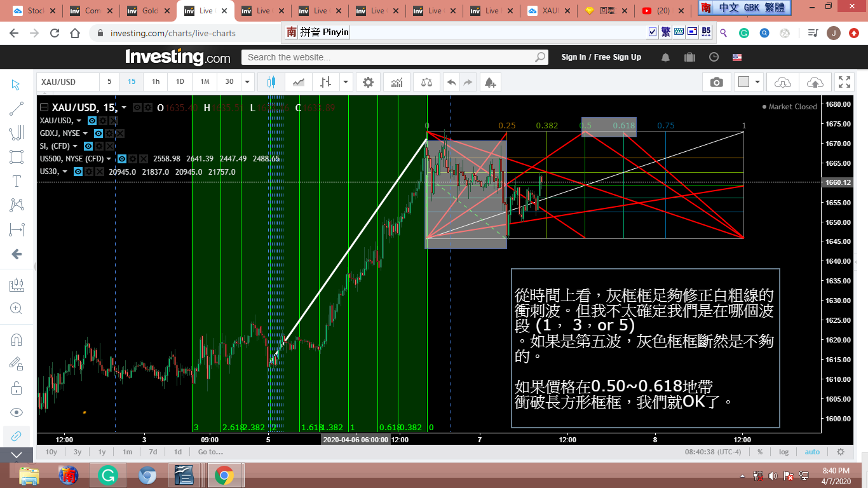868x488 pixels.
Task: Enter fullscreen chart mode
Action: tap(844, 82)
